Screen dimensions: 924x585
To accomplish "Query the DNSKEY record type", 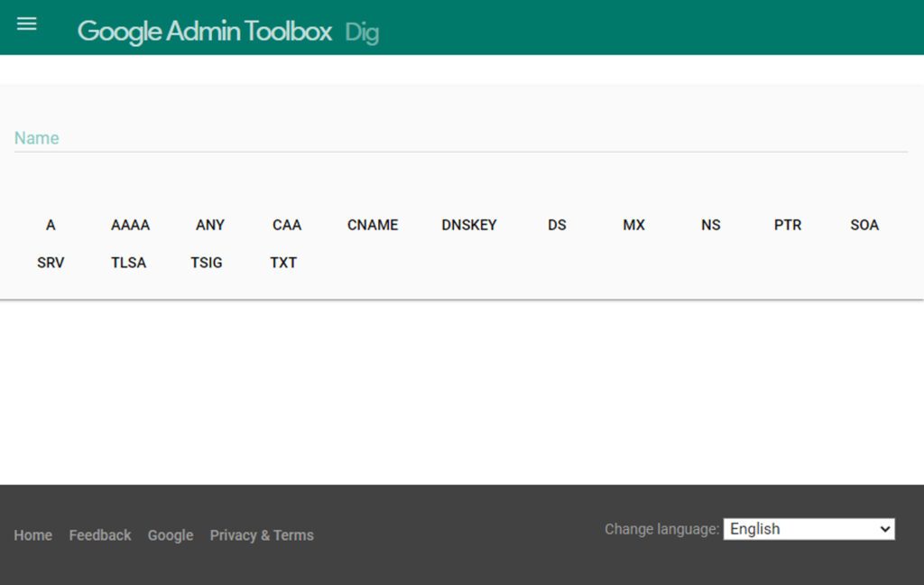I will [x=469, y=225].
